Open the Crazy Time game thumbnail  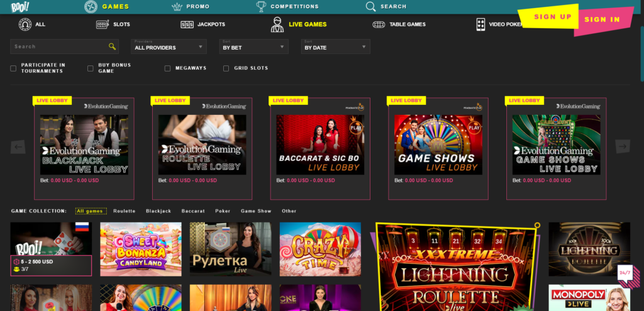(320, 249)
